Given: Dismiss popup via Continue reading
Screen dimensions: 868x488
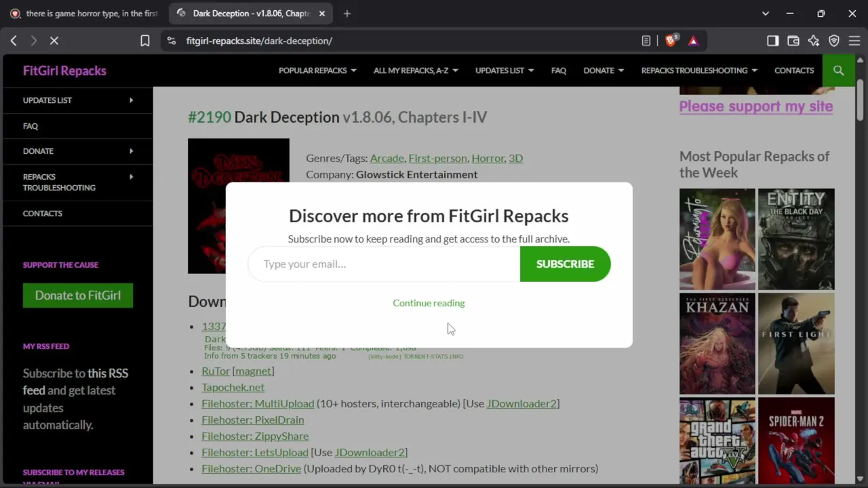Looking at the screenshot, I should point(429,303).
